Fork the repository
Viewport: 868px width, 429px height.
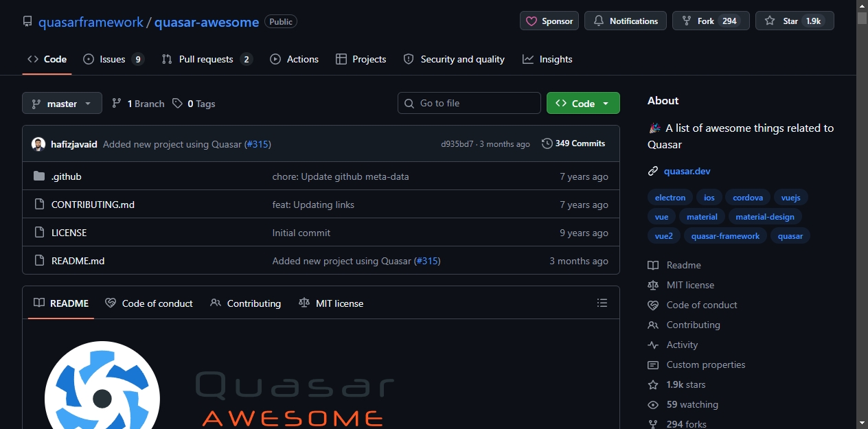click(x=711, y=21)
